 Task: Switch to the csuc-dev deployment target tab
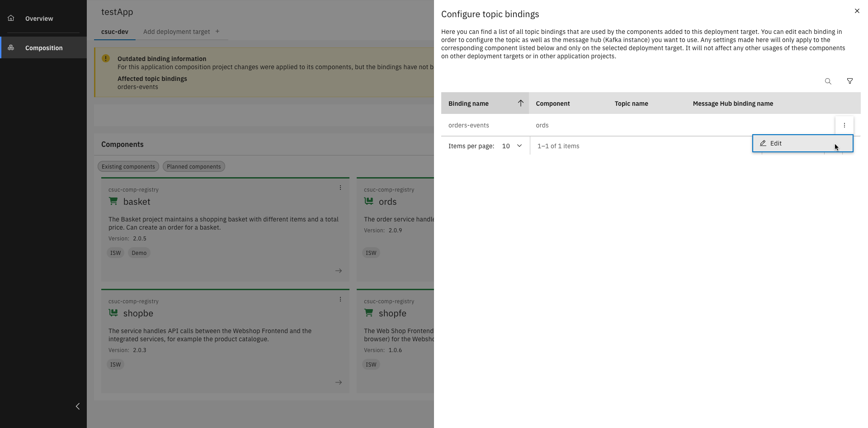tap(114, 32)
